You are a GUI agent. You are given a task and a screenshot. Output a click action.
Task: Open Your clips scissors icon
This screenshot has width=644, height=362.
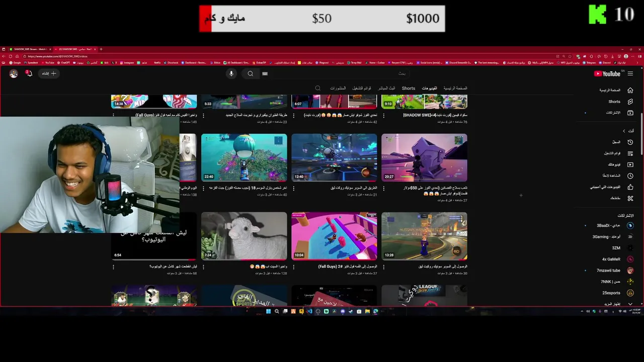[630, 198]
